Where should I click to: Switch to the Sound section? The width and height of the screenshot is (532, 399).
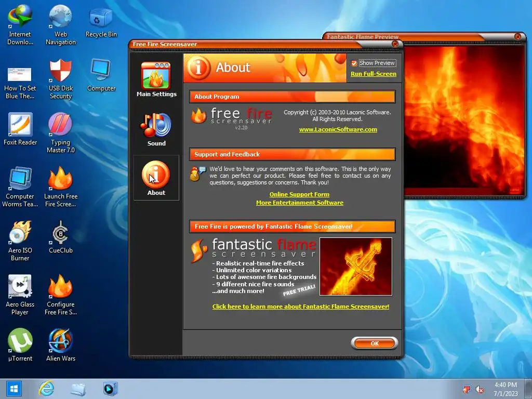(x=156, y=129)
